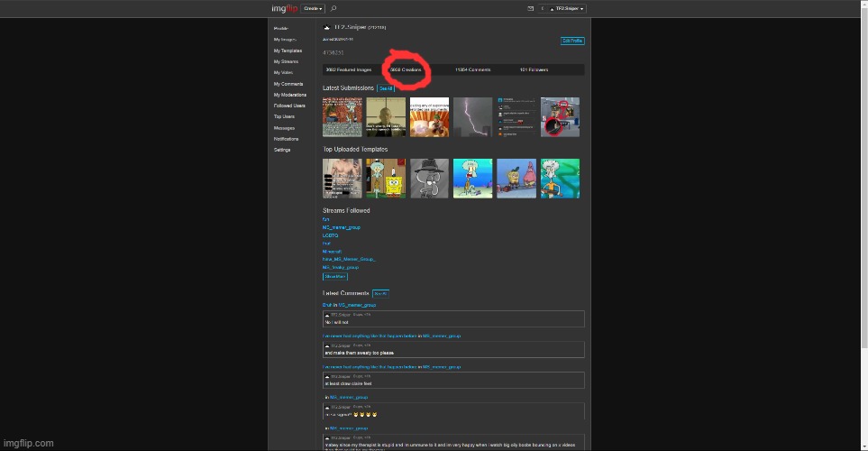Image resolution: width=868 pixels, height=451 pixels.
Task: Open the search magnifier icon
Action: click(x=333, y=8)
